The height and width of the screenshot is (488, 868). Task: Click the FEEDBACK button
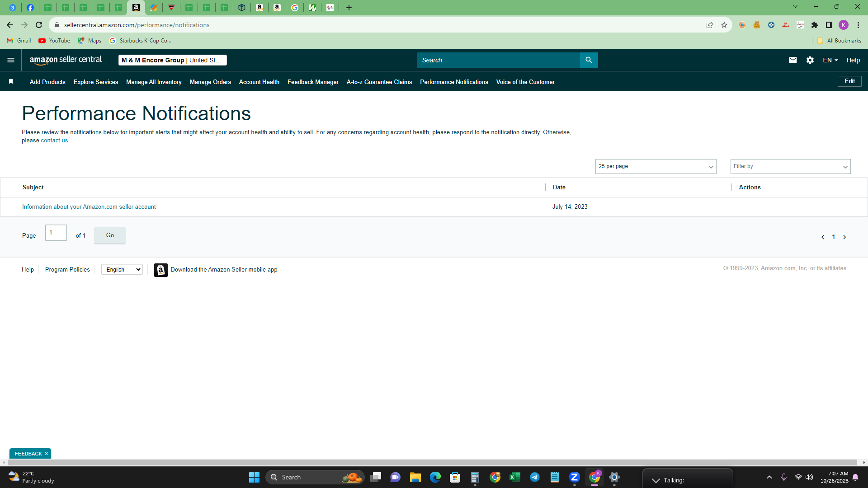point(28,454)
